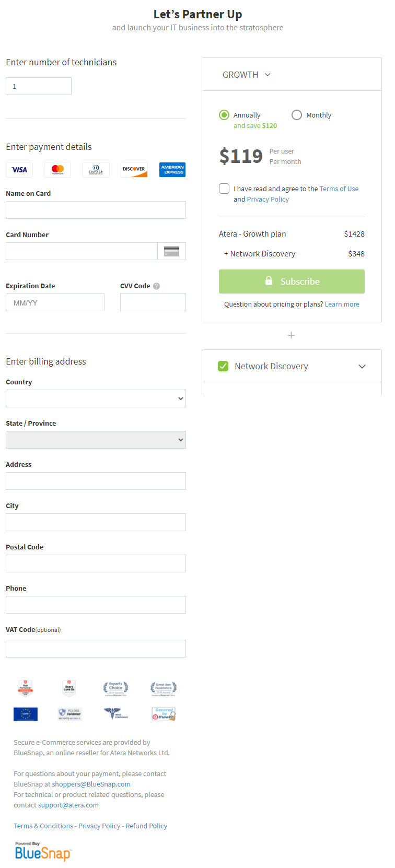This screenshot has width=395, height=868.
Task: Select the Annually billing option
Action: 224,115
